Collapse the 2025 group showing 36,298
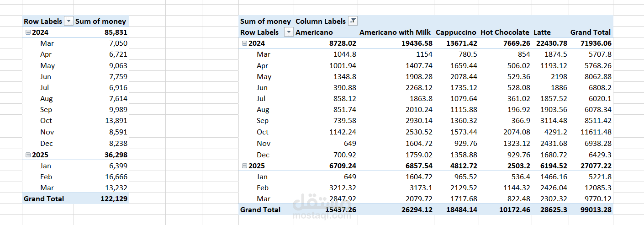 click(28, 155)
